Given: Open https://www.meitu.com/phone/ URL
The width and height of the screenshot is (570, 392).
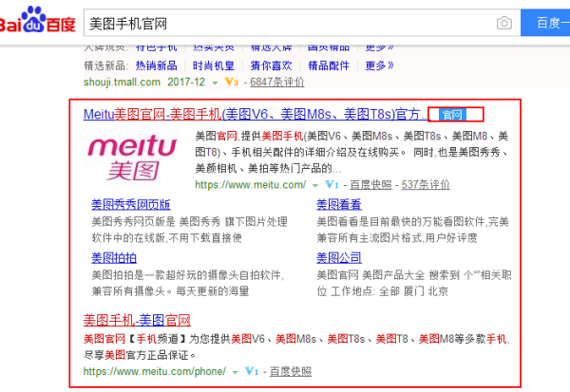Looking at the screenshot, I should point(155,372).
